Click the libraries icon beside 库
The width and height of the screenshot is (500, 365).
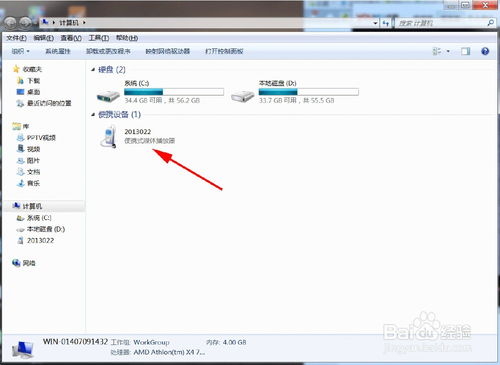[x=16, y=126]
